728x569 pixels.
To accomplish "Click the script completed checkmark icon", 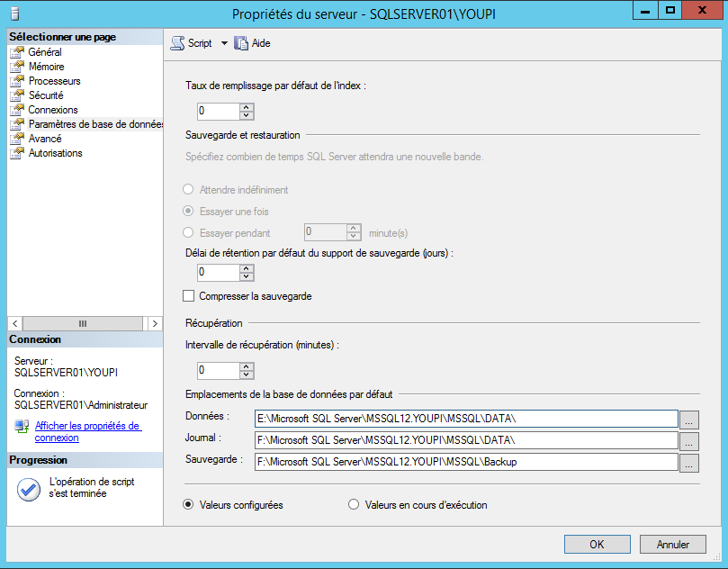I will 29,490.
